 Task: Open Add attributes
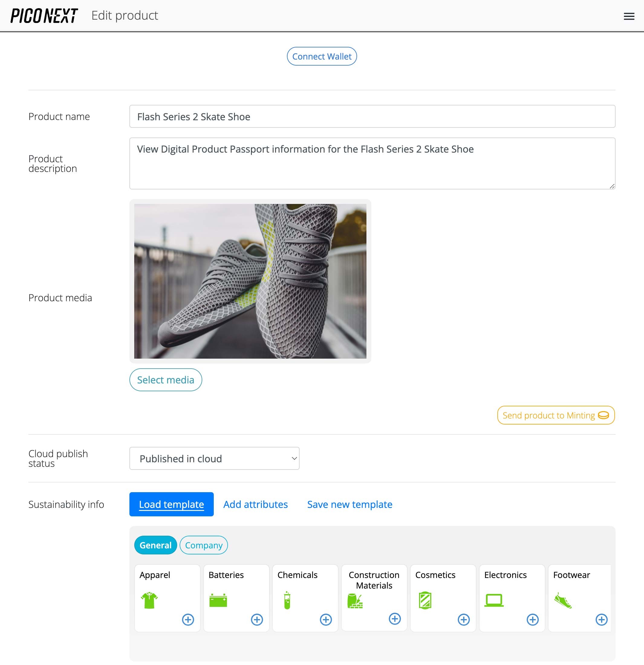click(255, 504)
